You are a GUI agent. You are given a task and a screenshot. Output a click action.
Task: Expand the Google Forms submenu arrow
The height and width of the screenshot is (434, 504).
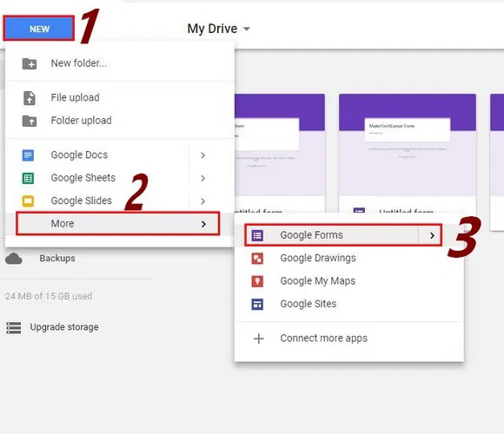[432, 236]
